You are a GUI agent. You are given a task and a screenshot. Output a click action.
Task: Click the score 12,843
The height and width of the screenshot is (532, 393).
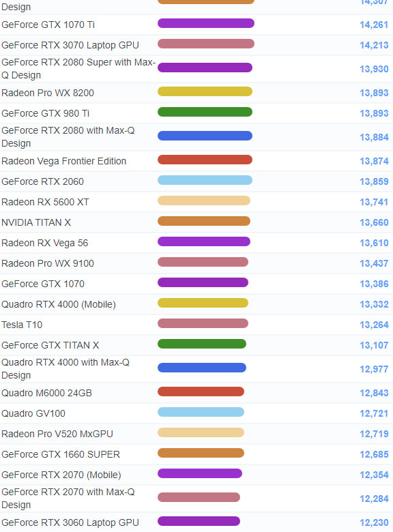pos(374,393)
